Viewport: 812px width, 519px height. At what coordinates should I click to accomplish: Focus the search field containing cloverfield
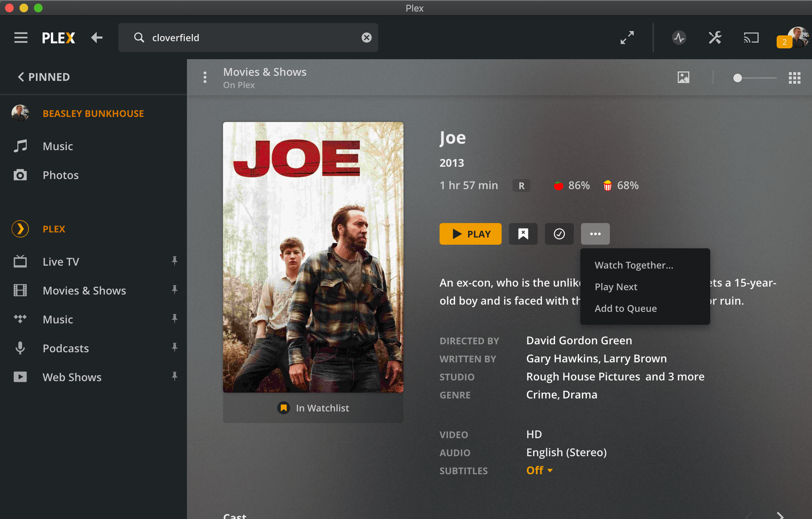coord(248,38)
